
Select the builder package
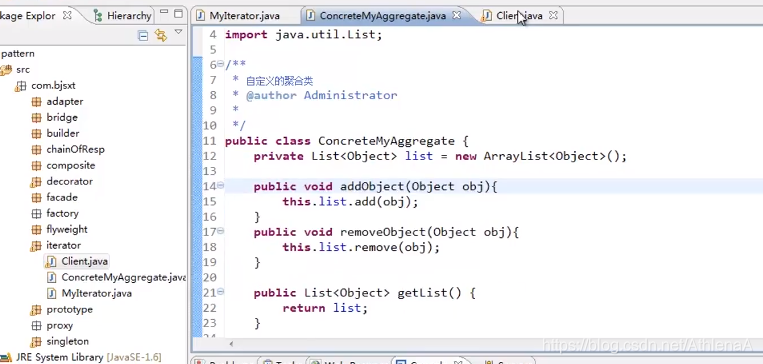click(63, 133)
